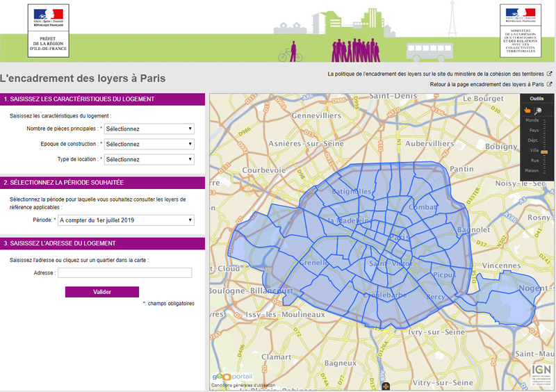
Task: Expand the Epoque de construction dropdown
Action: point(149,144)
